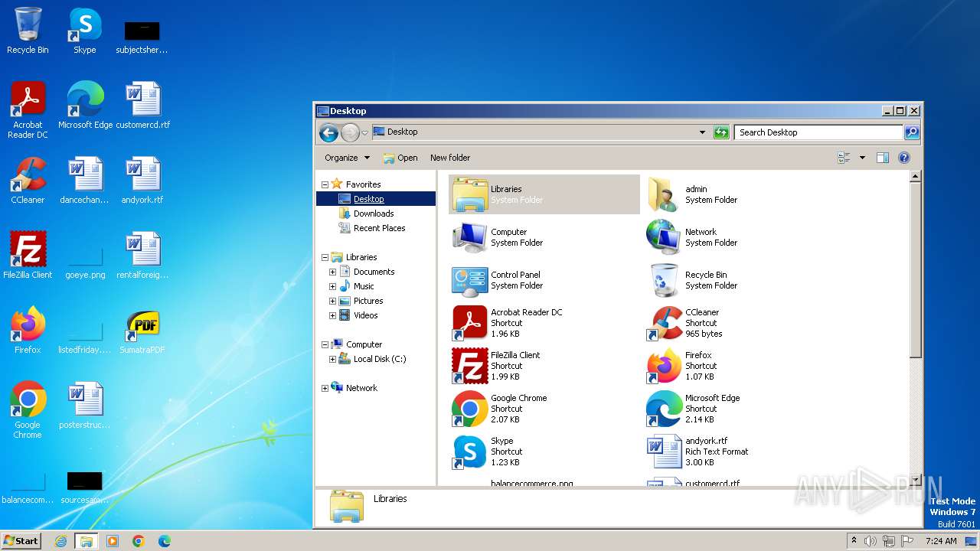
Task: Expand Pictures library node
Action: [332, 301]
